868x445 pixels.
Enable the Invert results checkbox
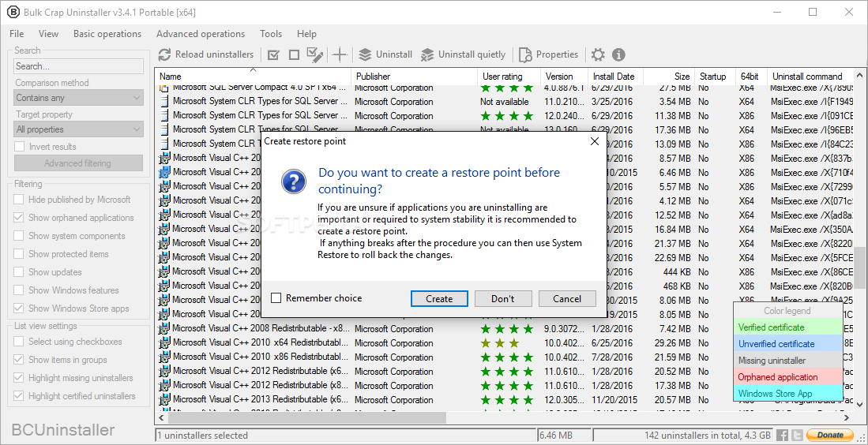click(20, 147)
